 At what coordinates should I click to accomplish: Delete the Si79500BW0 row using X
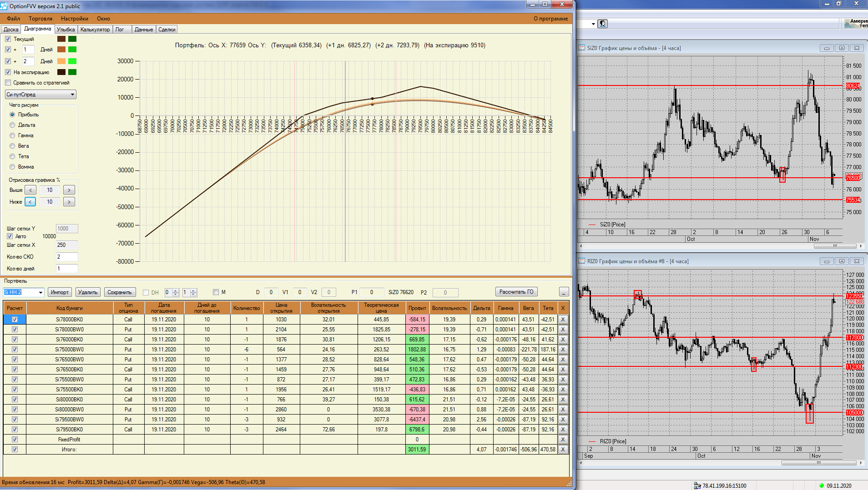[563, 420]
